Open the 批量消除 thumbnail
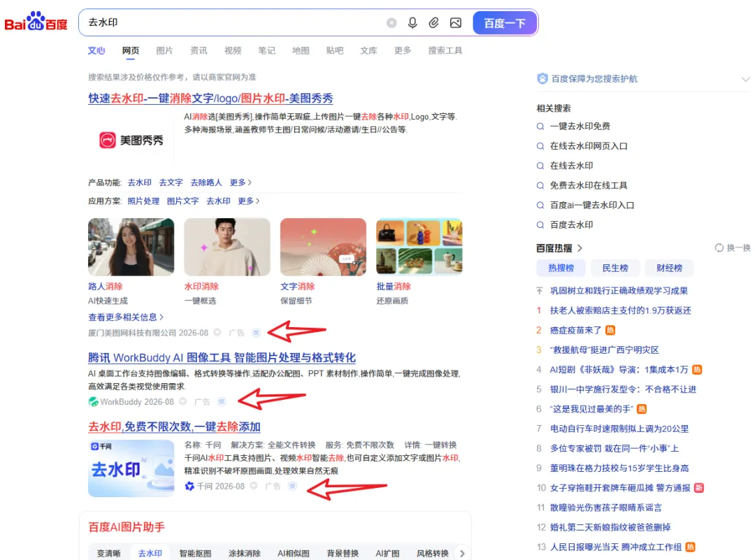The height and width of the screenshot is (560, 755). point(419,247)
